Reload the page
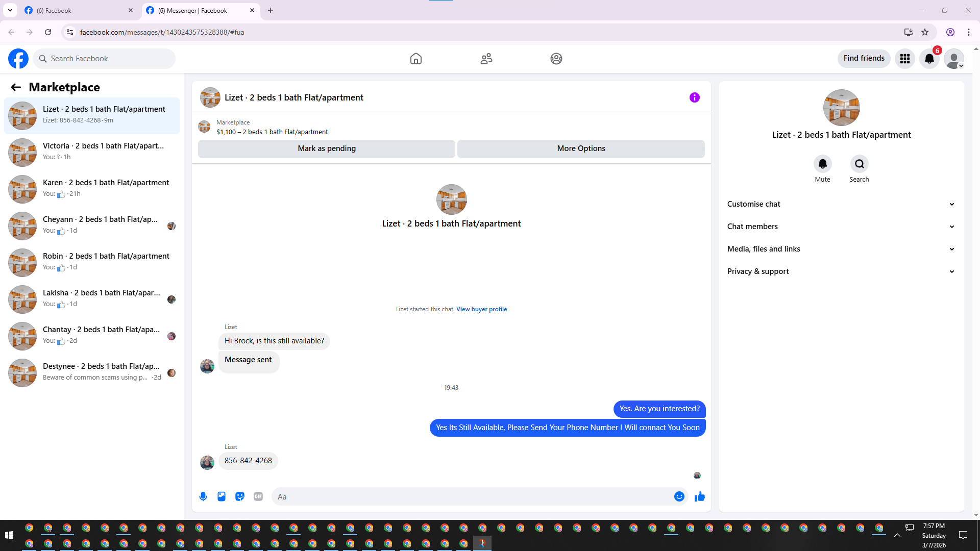980x551 pixels. 48,32
